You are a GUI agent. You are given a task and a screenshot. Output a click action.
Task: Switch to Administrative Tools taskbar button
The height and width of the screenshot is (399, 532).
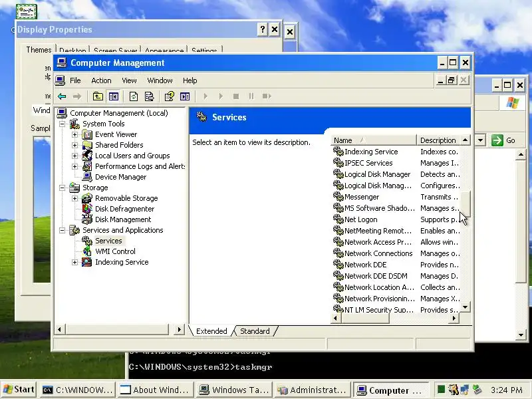(x=313, y=390)
